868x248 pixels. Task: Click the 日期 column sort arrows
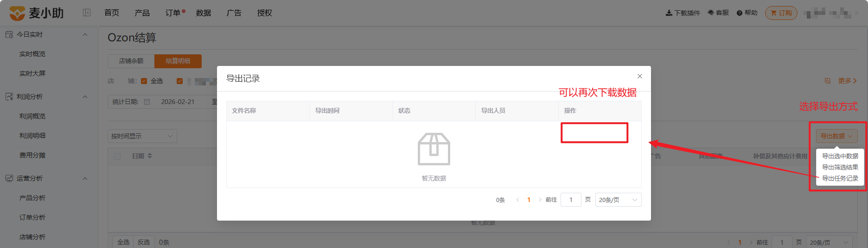coord(150,156)
